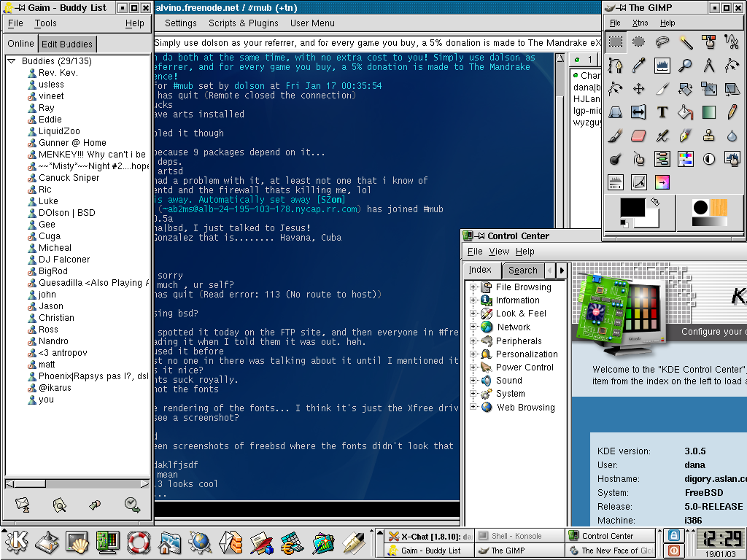The height and width of the screenshot is (560, 747).
Task: Select the Pencil tool in GIMP
Action: pos(732,112)
